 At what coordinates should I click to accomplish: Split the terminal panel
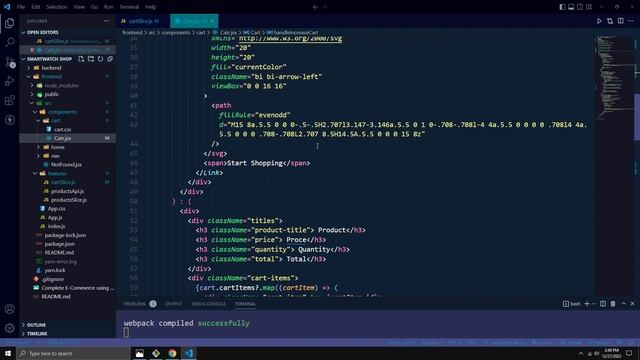coord(603,304)
